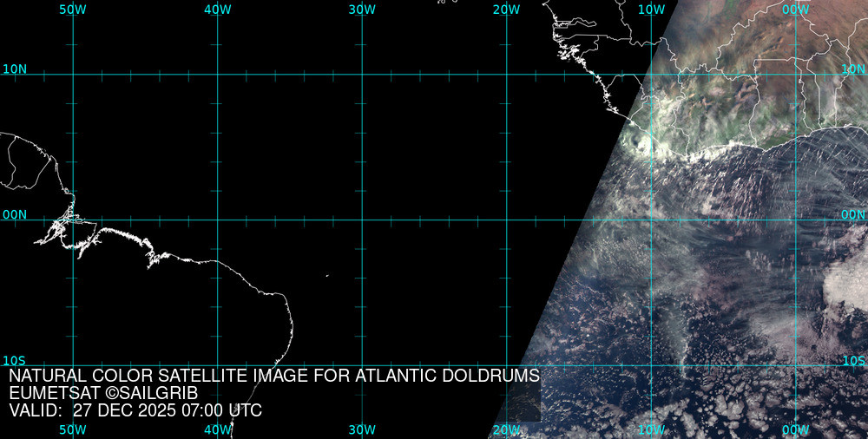Click the 10W longitude label at top
This screenshot has height=439, width=868.
coord(651,10)
